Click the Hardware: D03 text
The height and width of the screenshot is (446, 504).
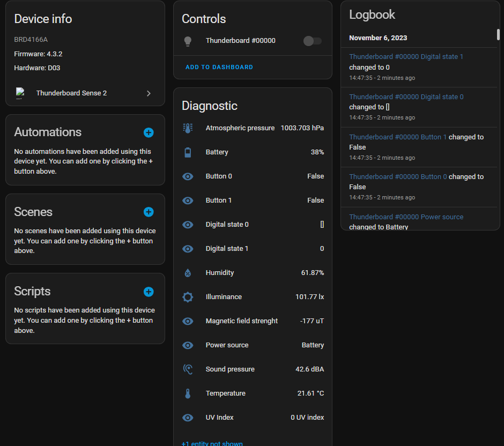point(37,68)
